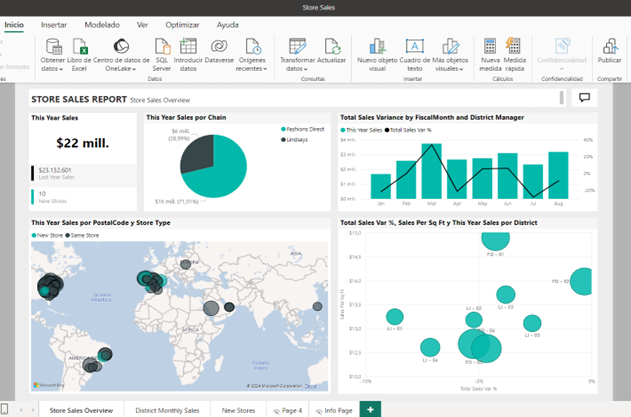The height and width of the screenshot is (417, 631).
Task: Toggle This Year Sales legend item
Action: click(361, 130)
